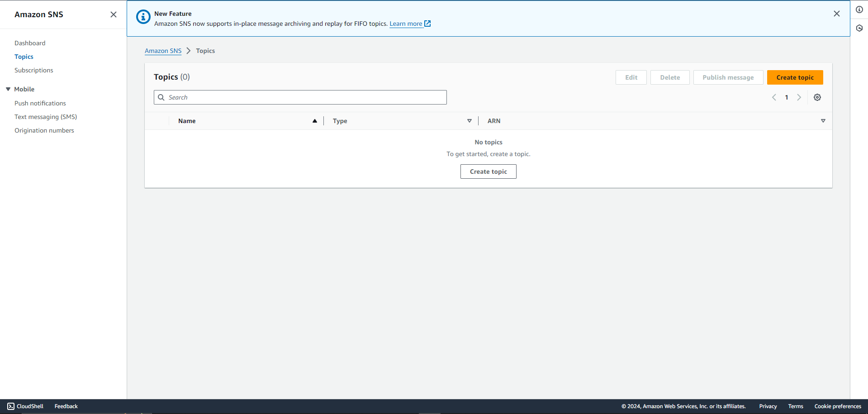Collapse the Mobile section

click(x=8, y=89)
